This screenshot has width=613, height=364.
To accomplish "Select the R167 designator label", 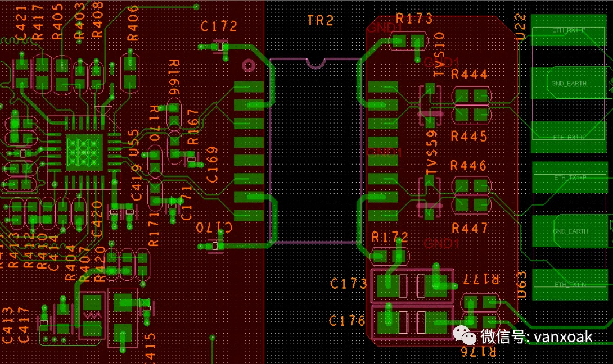I will click(193, 127).
